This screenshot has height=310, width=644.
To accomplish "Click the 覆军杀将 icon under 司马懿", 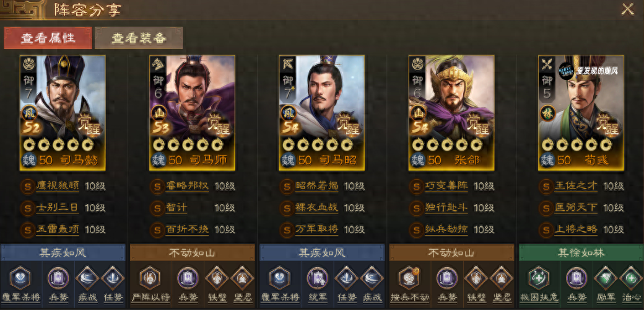I will [x=20, y=278].
